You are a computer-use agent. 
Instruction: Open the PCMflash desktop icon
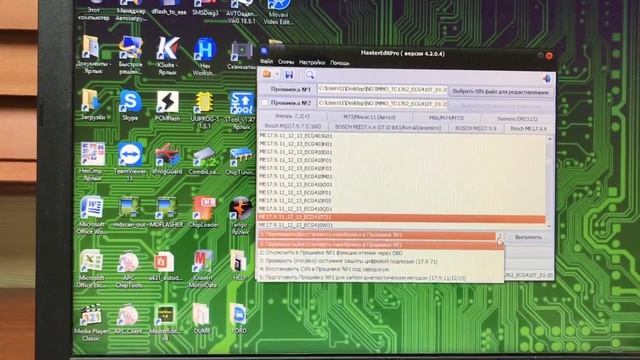click(x=167, y=105)
